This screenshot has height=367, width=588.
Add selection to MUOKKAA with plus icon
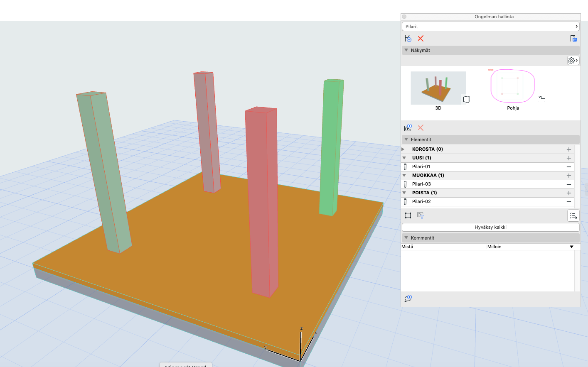pyautogui.click(x=569, y=176)
